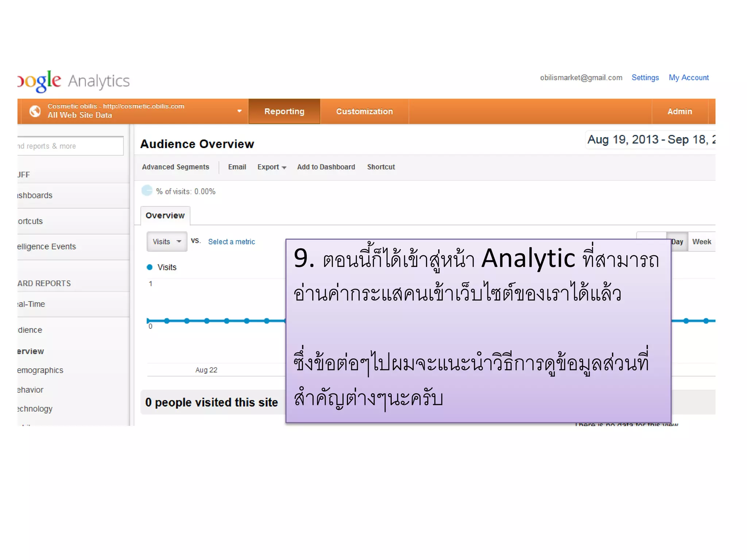Click the find reports & more search box
Screen dimensions: 747x560
70,146
